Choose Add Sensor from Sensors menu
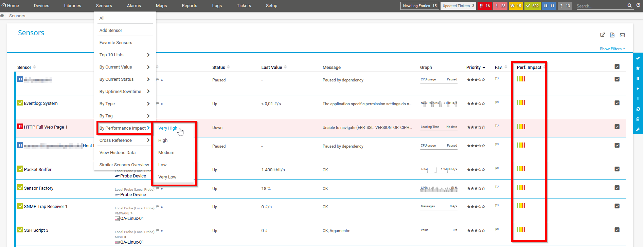This screenshot has width=644, height=247. click(111, 31)
